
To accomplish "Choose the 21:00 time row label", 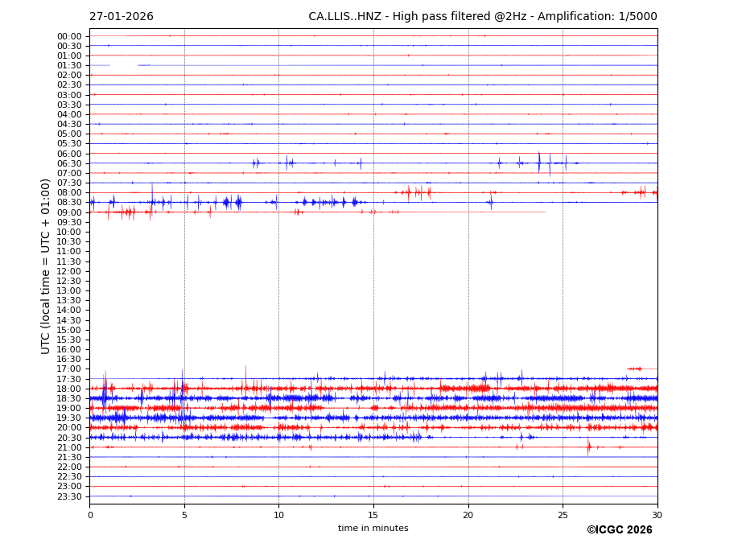I will click(x=69, y=447).
